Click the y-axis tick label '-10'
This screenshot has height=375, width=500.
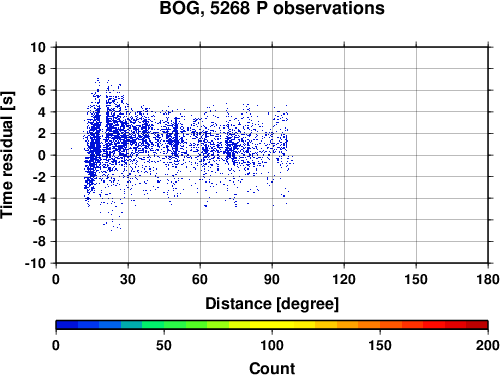(x=36, y=263)
